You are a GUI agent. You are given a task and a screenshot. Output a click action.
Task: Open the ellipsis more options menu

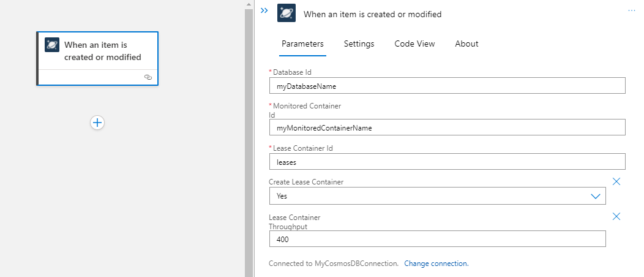632,11
